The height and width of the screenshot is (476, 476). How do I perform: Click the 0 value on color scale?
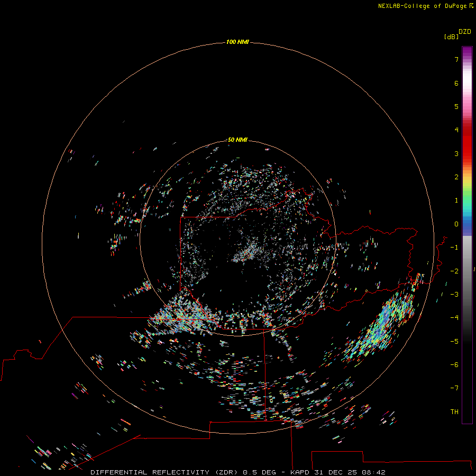(x=456, y=224)
